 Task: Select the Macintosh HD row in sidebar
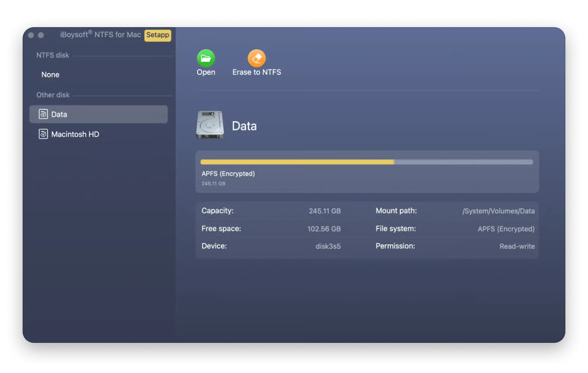pyautogui.click(x=98, y=134)
